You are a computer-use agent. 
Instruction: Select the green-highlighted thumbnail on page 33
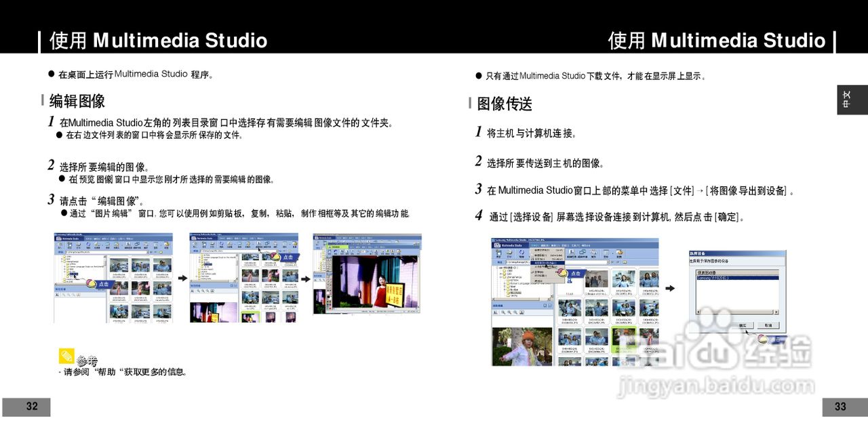point(624,339)
